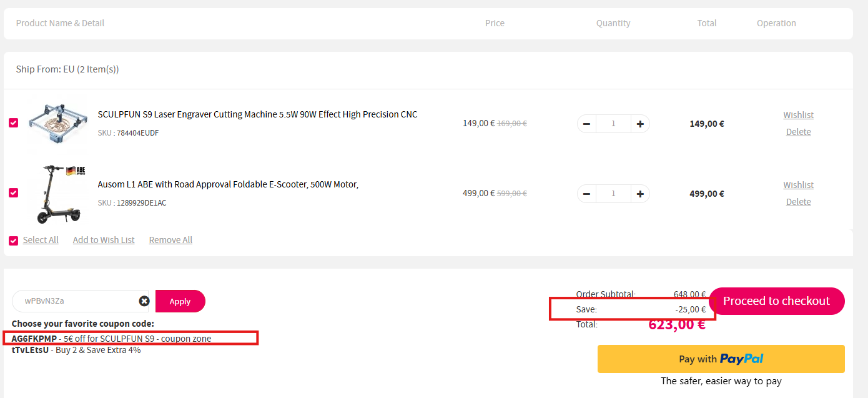Click the 149,00 € price of SCULPFUN S9

pyautogui.click(x=479, y=123)
